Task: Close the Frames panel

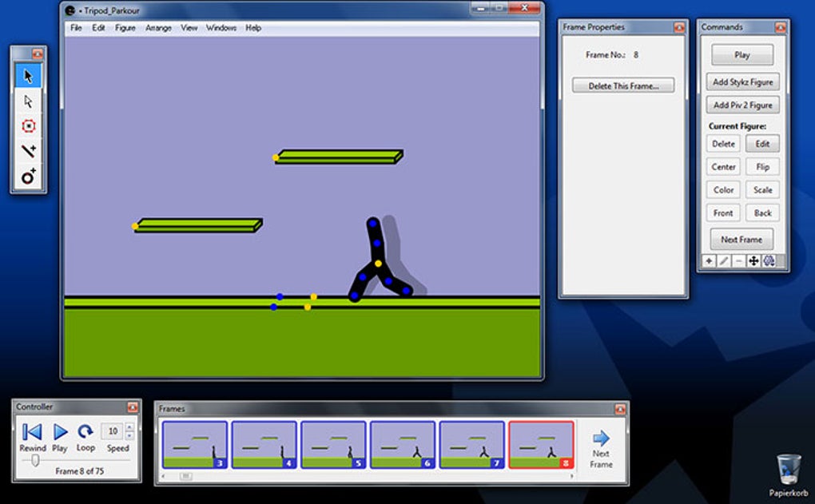Action: pyautogui.click(x=620, y=409)
